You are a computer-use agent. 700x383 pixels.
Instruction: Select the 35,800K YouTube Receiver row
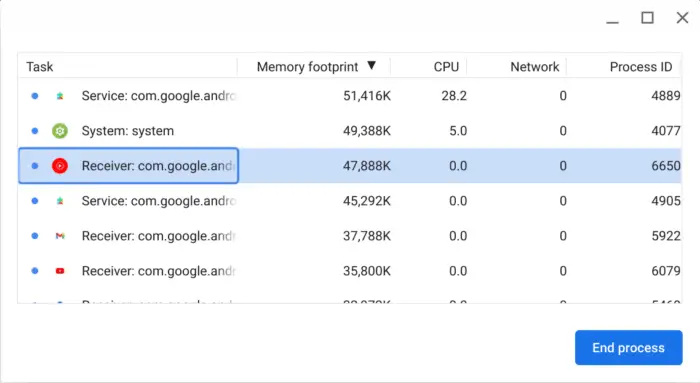(350, 271)
